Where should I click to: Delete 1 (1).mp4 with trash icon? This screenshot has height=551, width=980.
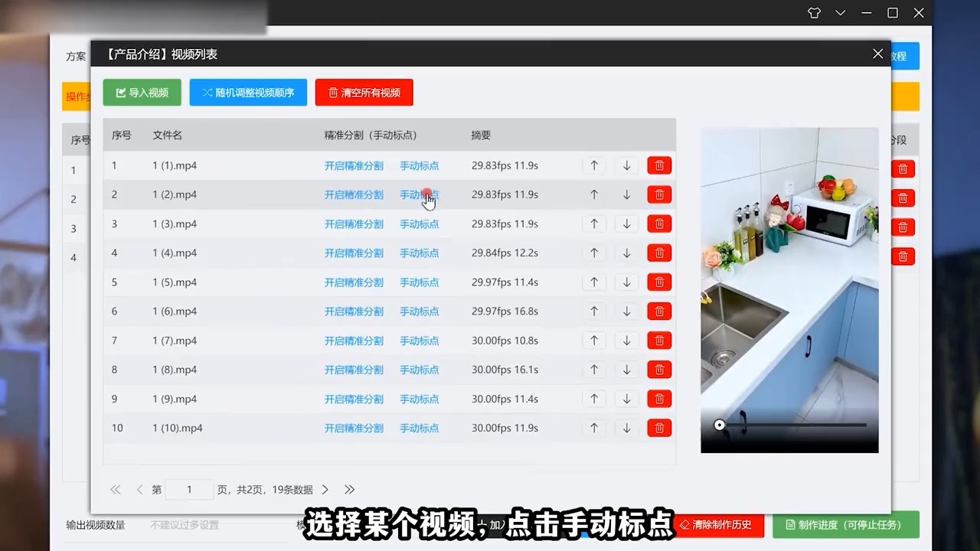coord(659,165)
